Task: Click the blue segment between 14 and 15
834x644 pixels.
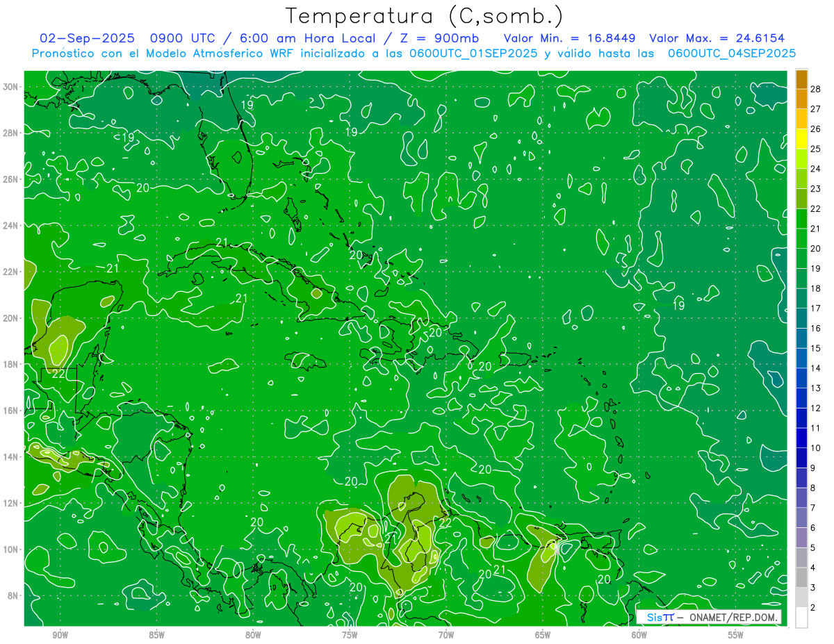Action: coord(801,358)
